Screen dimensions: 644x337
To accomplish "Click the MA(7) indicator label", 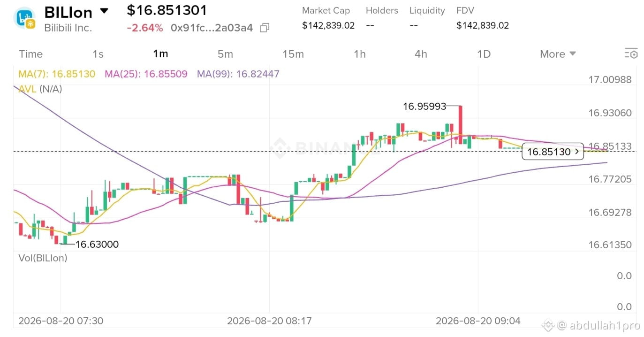I will tap(57, 74).
